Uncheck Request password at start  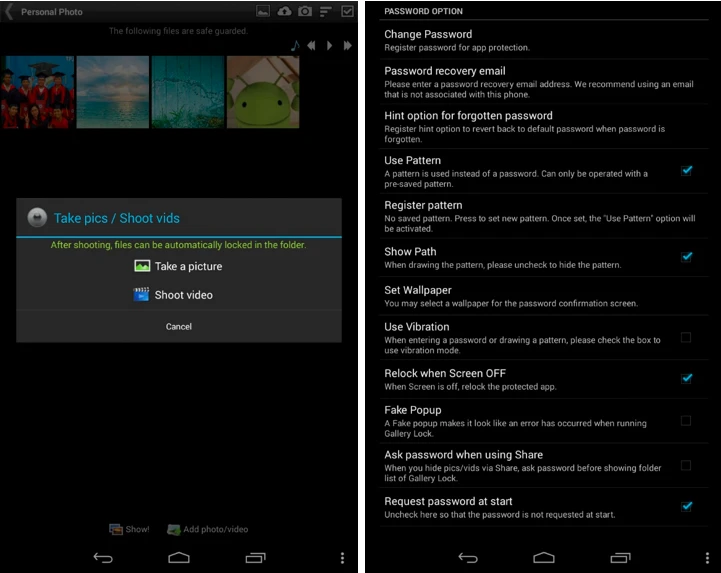coord(686,507)
